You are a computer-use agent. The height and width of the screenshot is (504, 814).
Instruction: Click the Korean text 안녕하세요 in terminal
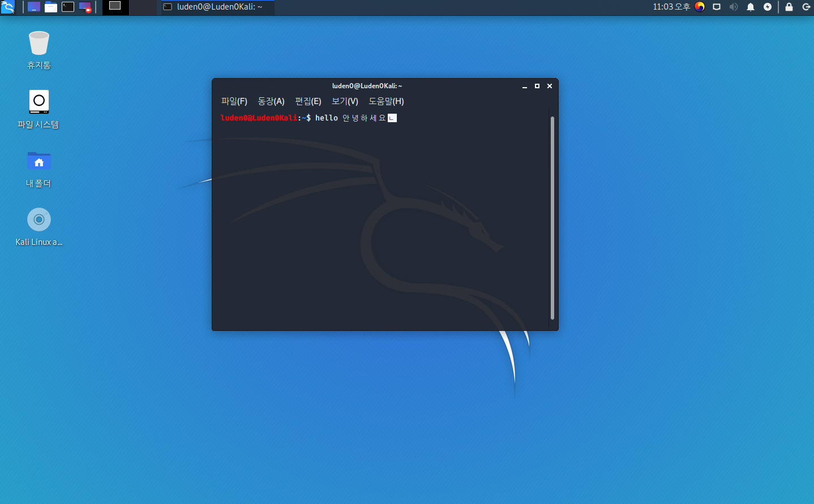click(x=364, y=118)
